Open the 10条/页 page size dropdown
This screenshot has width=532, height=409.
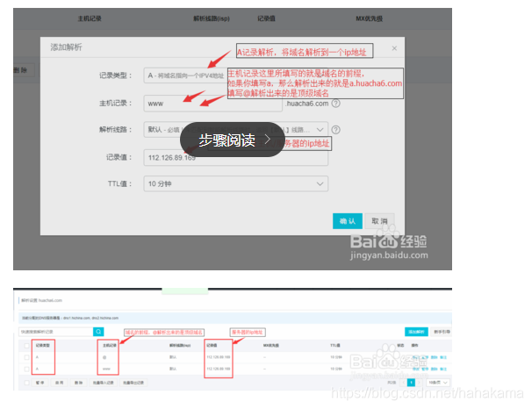(438, 383)
